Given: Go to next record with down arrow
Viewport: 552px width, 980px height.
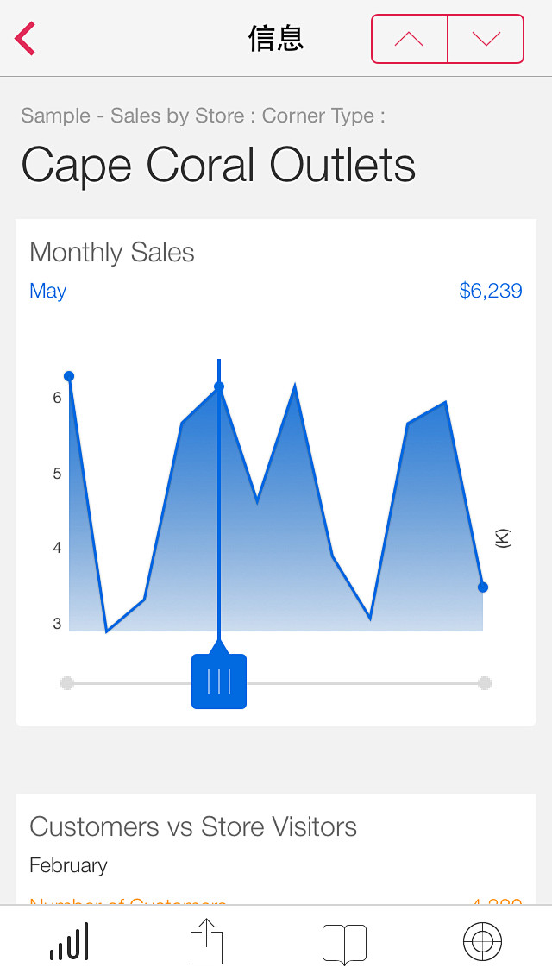Looking at the screenshot, I should pyautogui.click(x=486, y=39).
